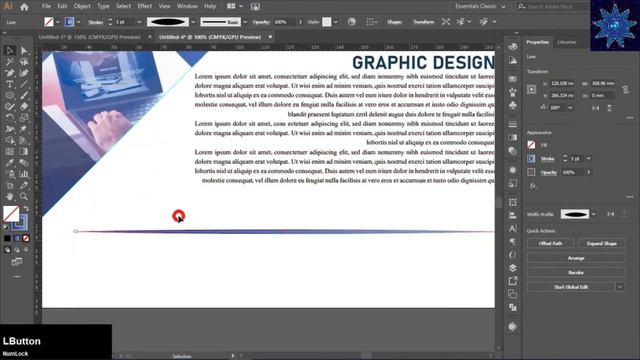Open the graphic Style dropdown arrow
The width and height of the screenshot is (640, 360).
[x=336, y=22]
